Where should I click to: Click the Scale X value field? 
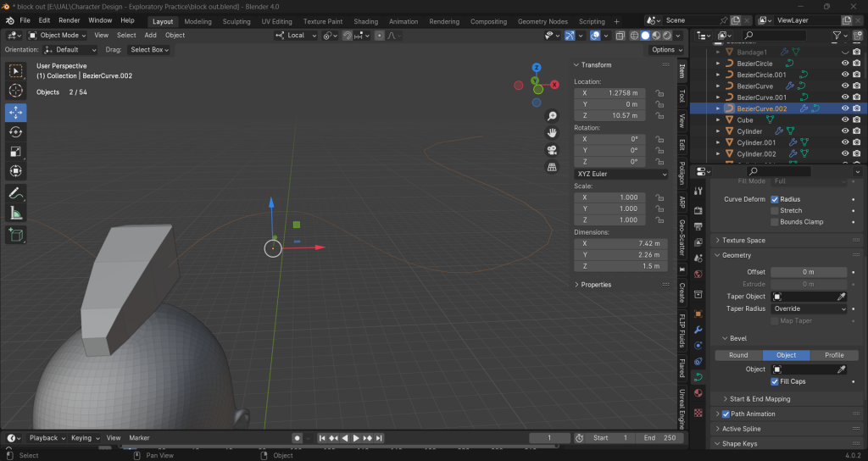coord(609,197)
